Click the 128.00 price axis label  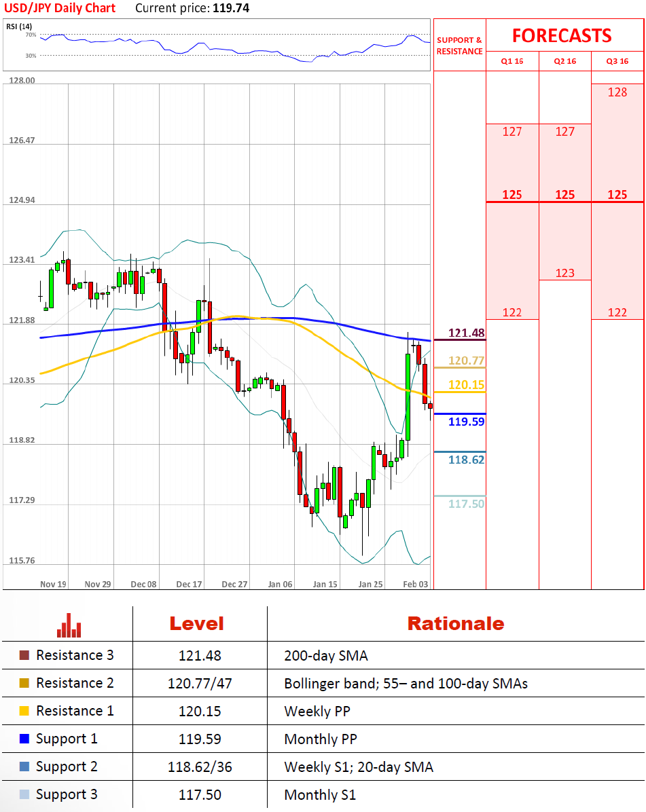(22, 80)
